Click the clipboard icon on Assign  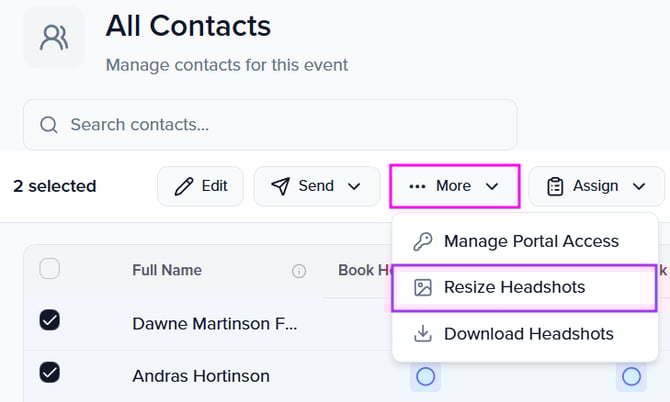point(555,186)
